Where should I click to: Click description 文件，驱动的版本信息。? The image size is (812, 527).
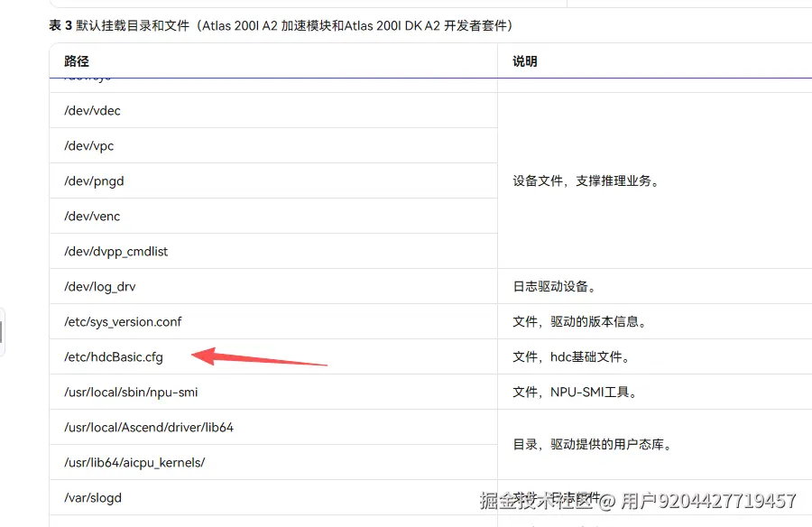(x=580, y=322)
